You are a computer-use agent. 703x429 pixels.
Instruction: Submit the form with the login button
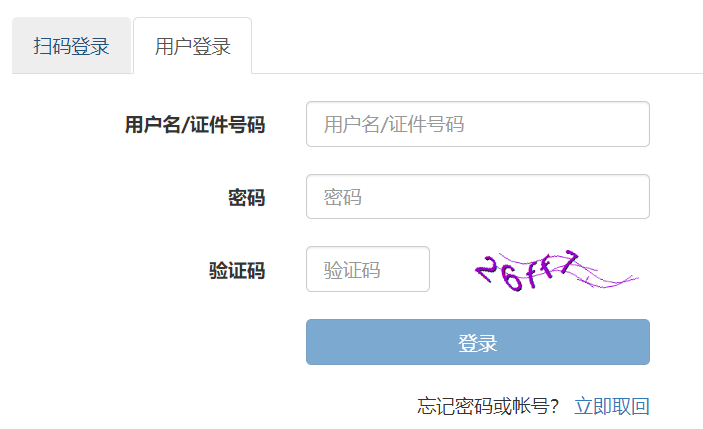477,342
